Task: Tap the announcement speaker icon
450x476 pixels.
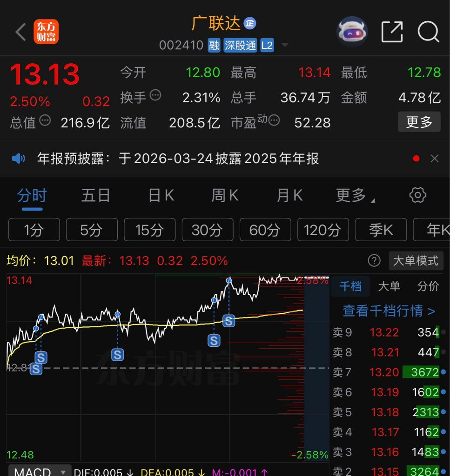Action: click(18, 159)
